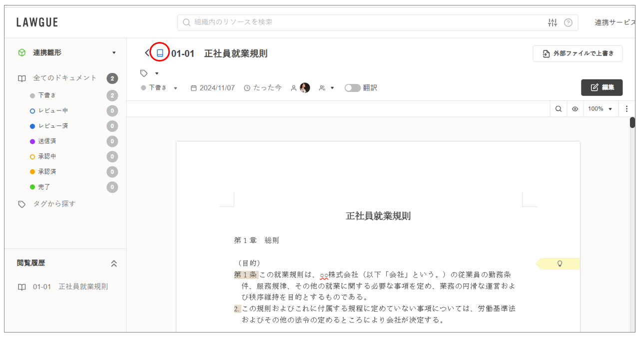The height and width of the screenshot is (337, 644).
Task: Toggle the 翻訳 translation switch
Action: [352, 88]
